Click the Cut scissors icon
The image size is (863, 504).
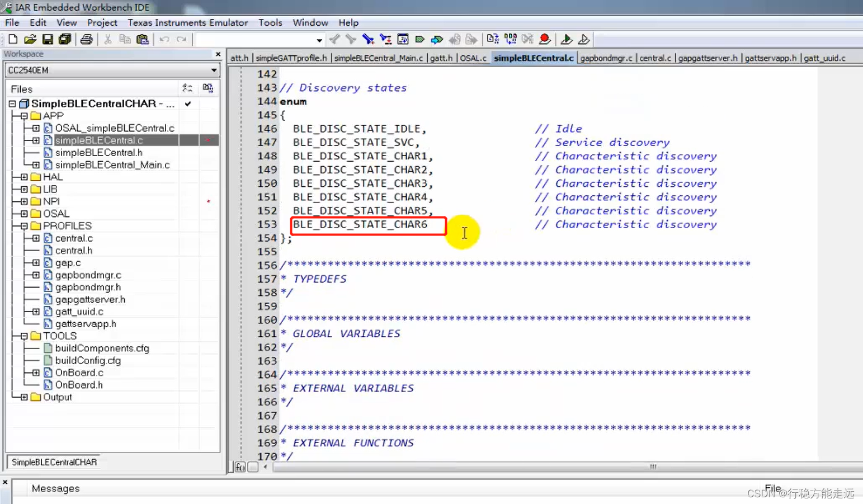click(108, 39)
